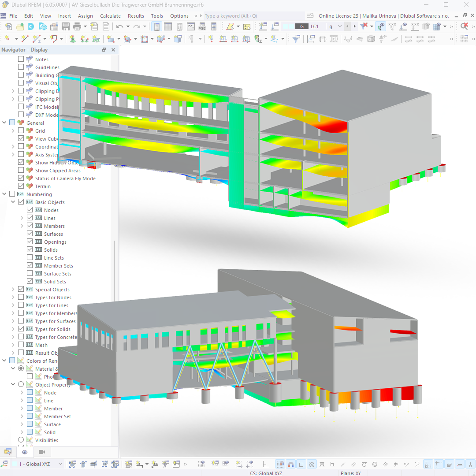Insert a new surface
Image resolution: width=476 pixels, height=476 pixels.
111,38
